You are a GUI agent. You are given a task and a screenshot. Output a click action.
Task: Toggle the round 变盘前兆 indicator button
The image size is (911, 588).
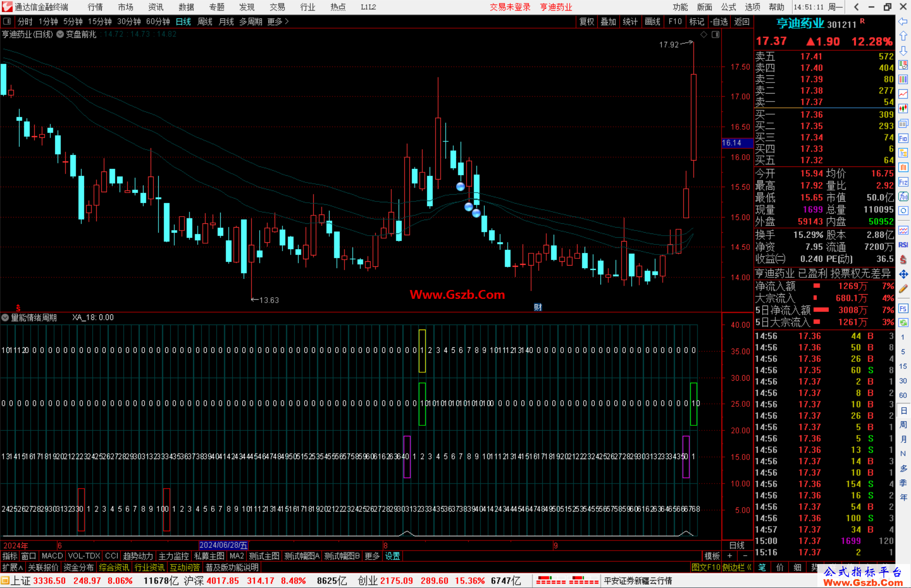tap(60, 34)
